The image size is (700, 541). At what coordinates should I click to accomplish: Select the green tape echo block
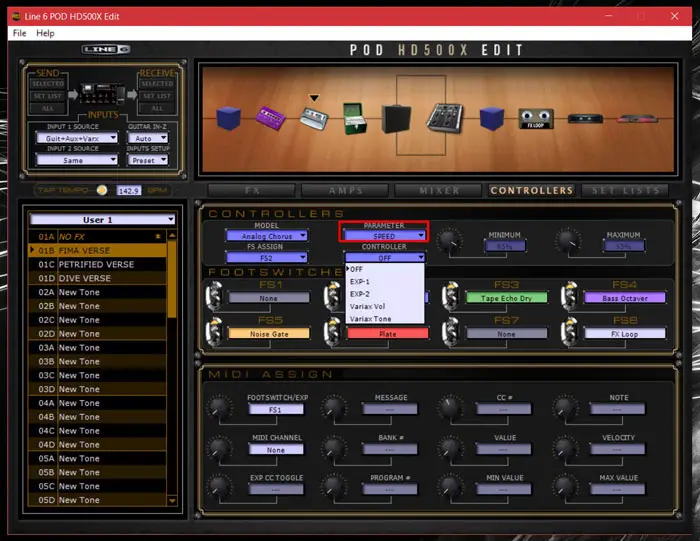click(355, 118)
